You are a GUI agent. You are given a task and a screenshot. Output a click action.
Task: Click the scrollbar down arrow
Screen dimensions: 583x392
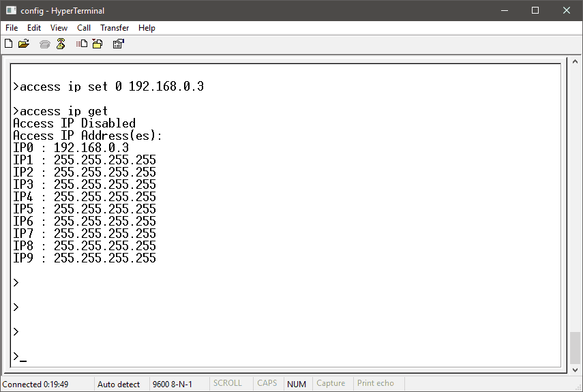coord(575,370)
